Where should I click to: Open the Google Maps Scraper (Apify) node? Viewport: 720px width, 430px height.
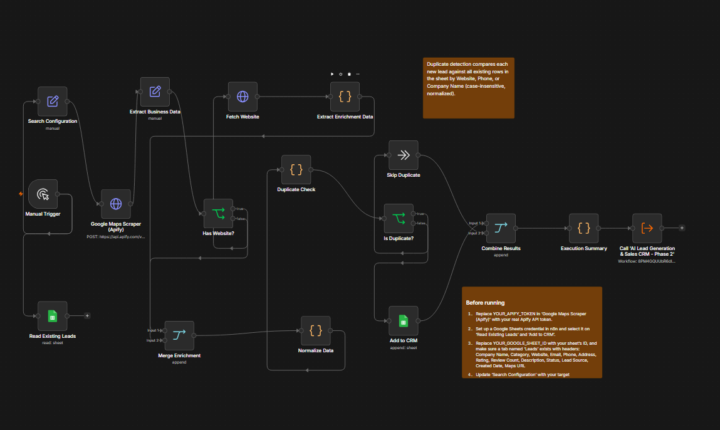(116, 204)
